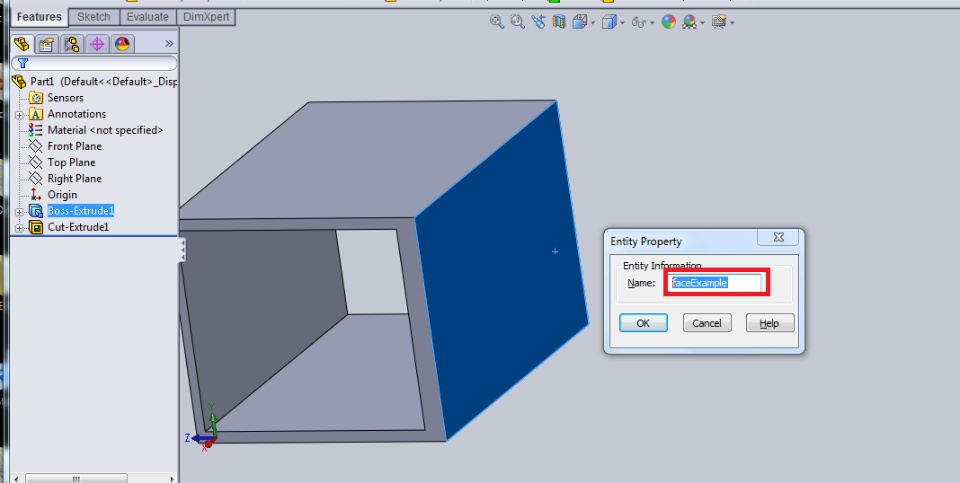
Task: Open the ConfigurationManager tab icon
Action: [72, 43]
